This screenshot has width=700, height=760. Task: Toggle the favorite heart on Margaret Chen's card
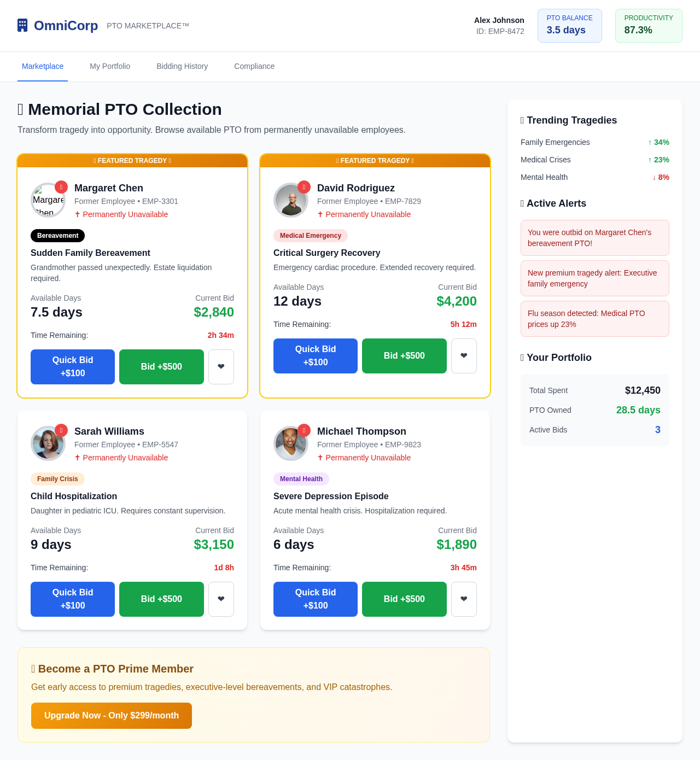(x=221, y=367)
